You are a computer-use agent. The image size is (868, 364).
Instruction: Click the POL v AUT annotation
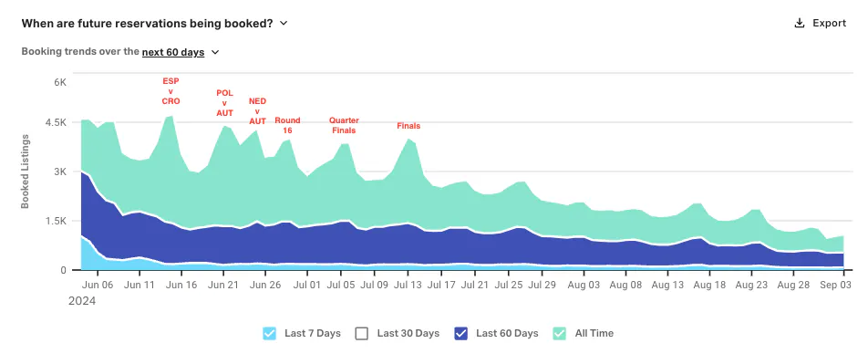coord(224,103)
